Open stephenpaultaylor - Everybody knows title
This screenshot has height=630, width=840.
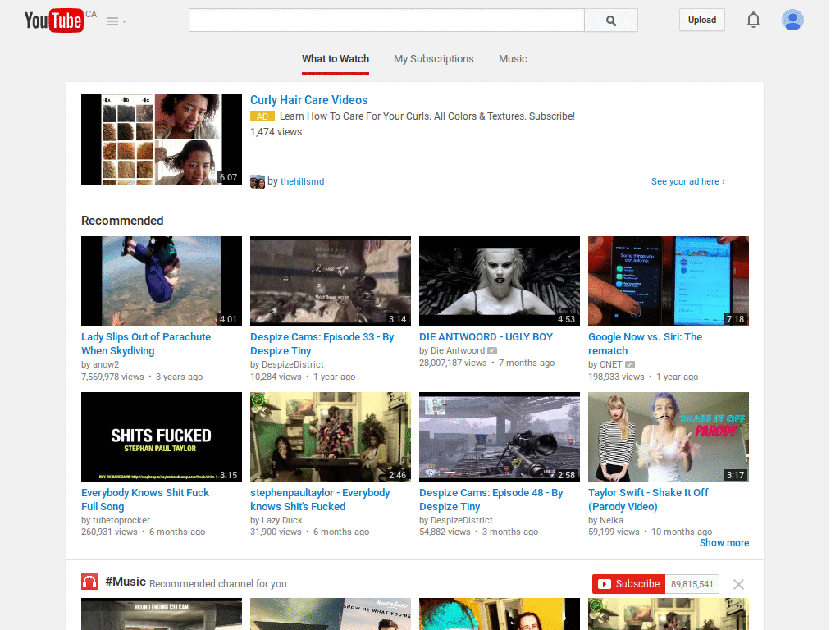click(320, 500)
